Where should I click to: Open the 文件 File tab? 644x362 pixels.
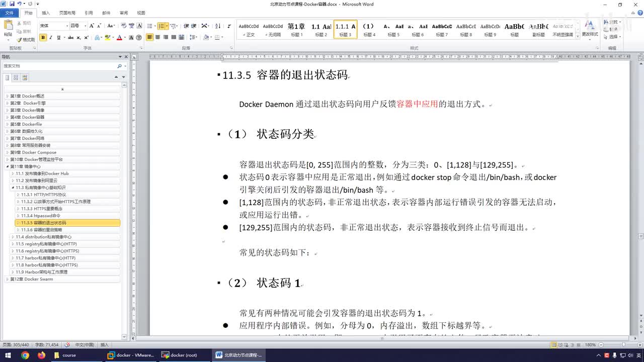10,13
